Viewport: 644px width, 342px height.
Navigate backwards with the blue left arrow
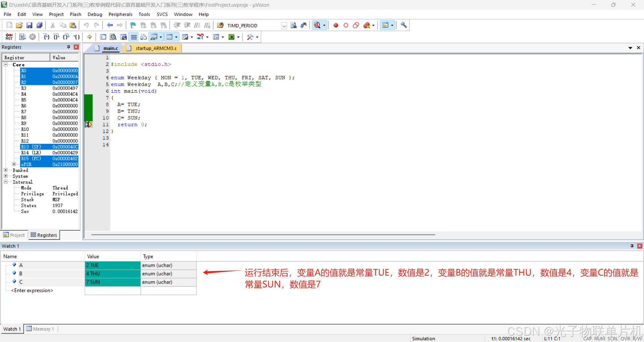click(x=110, y=25)
